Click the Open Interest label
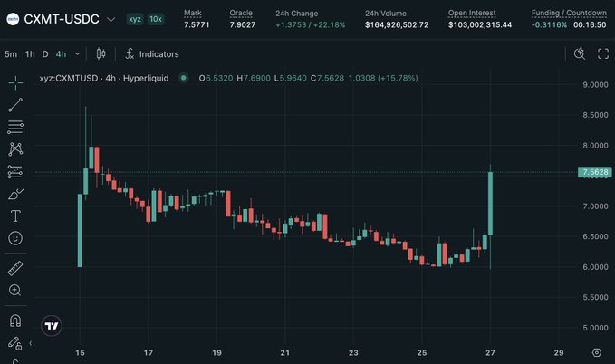615x364 pixels. (x=472, y=13)
